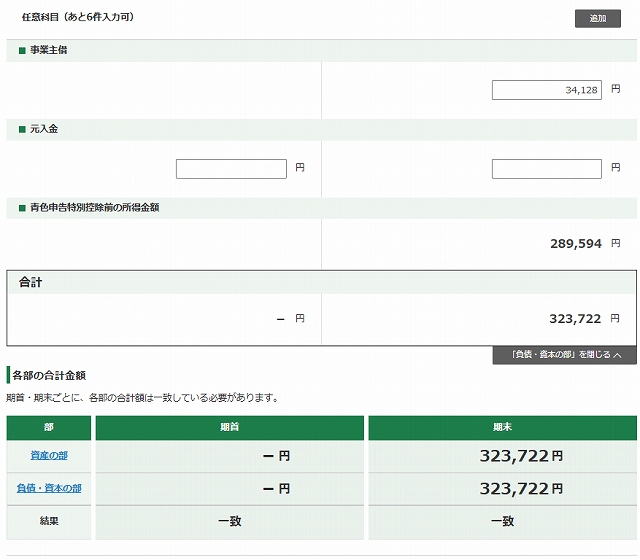Click the chevron on 負債・資本の部を閉じる
The height and width of the screenshot is (560, 640).
618,355
